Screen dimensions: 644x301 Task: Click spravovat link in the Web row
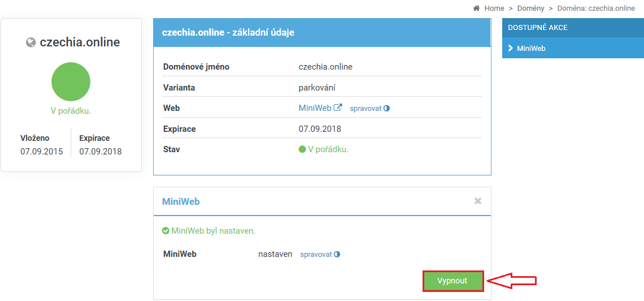click(x=365, y=108)
